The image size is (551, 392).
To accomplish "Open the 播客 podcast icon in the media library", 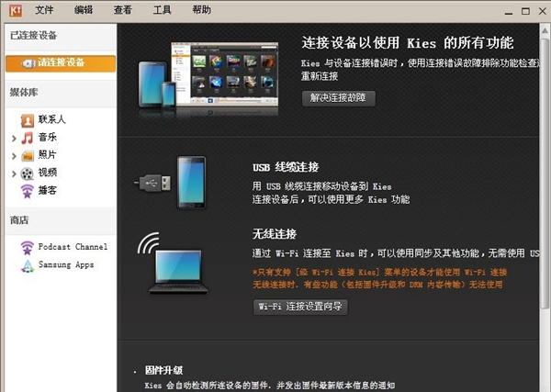I will coord(28,190).
